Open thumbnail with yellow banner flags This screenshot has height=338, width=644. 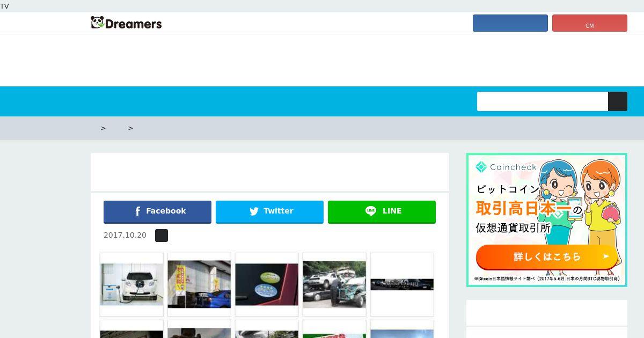[x=199, y=284]
